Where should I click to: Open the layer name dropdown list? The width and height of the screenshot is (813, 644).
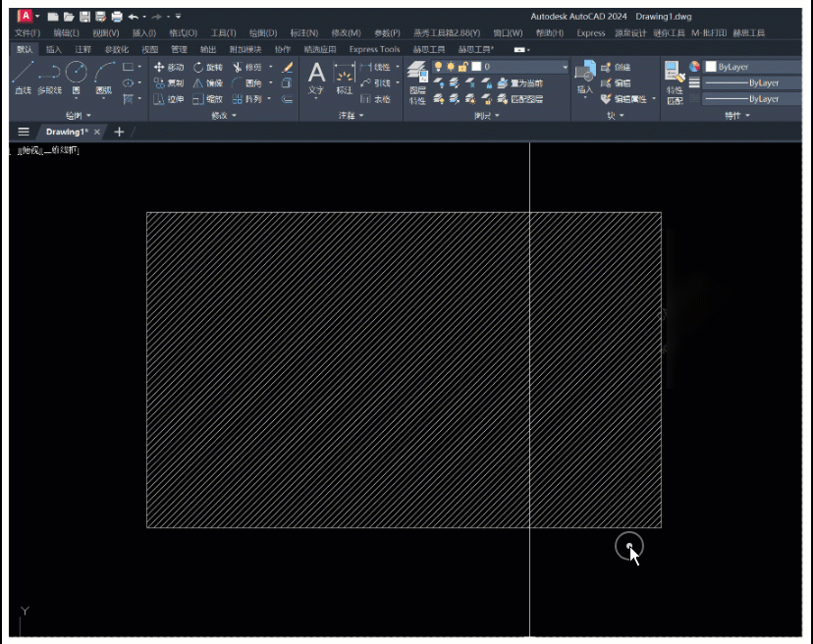(x=565, y=67)
